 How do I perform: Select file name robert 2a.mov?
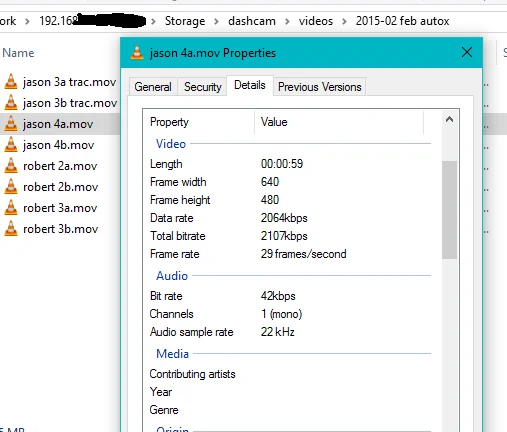[x=60, y=166]
